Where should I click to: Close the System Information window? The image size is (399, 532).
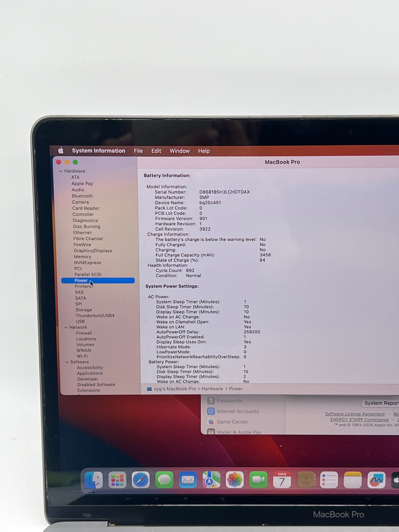pos(58,162)
